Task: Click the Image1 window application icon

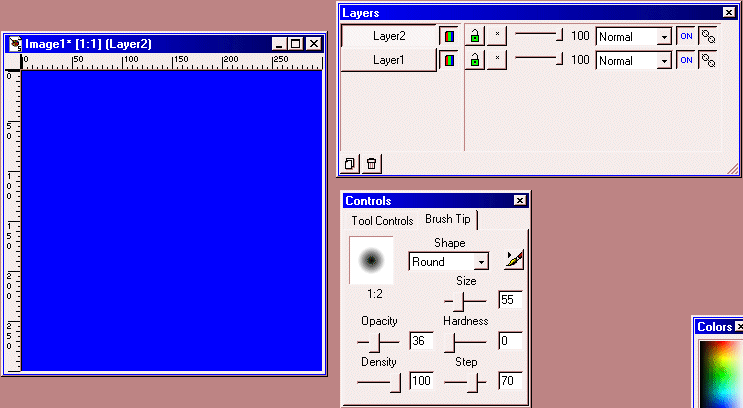Action: coord(16,44)
